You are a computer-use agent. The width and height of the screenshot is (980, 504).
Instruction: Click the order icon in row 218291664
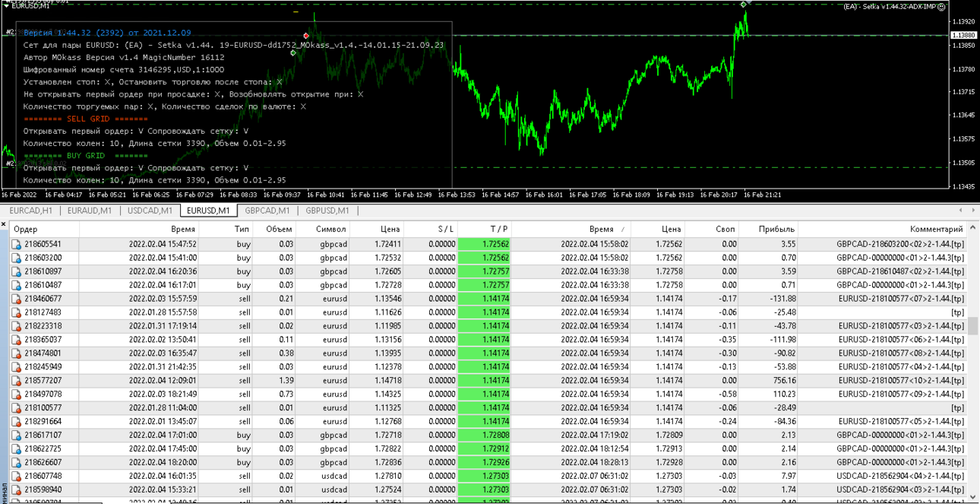[16, 423]
